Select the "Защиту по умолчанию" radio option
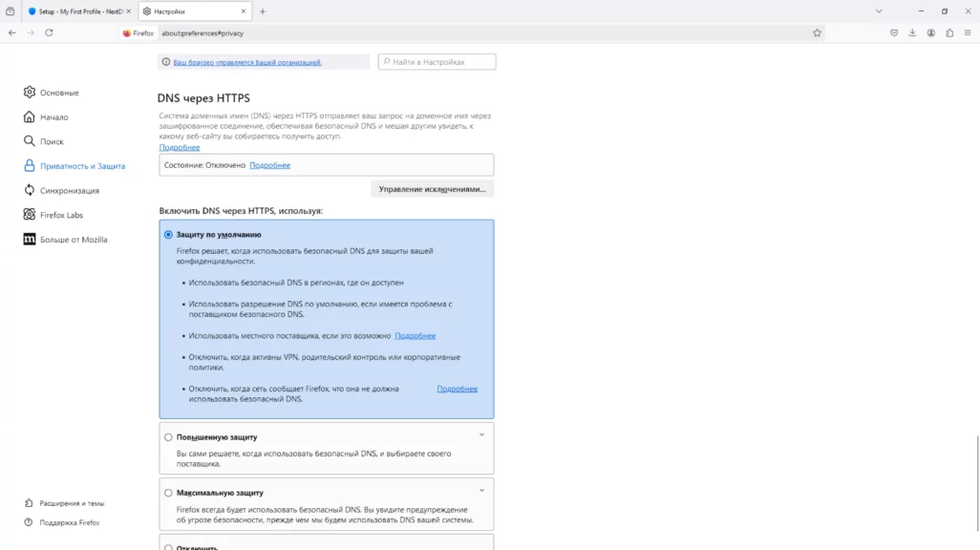Screen dimensions: 980x550 (169, 235)
